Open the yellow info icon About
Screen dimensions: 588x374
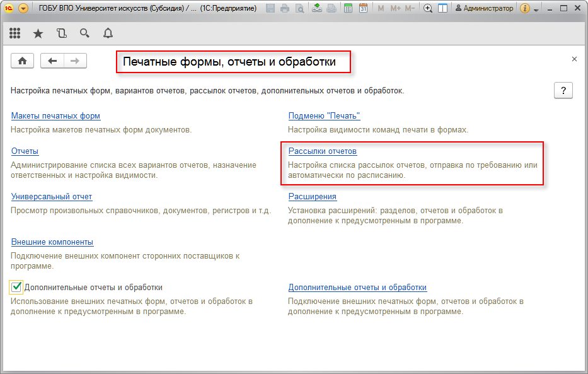(x=525, y=8)
